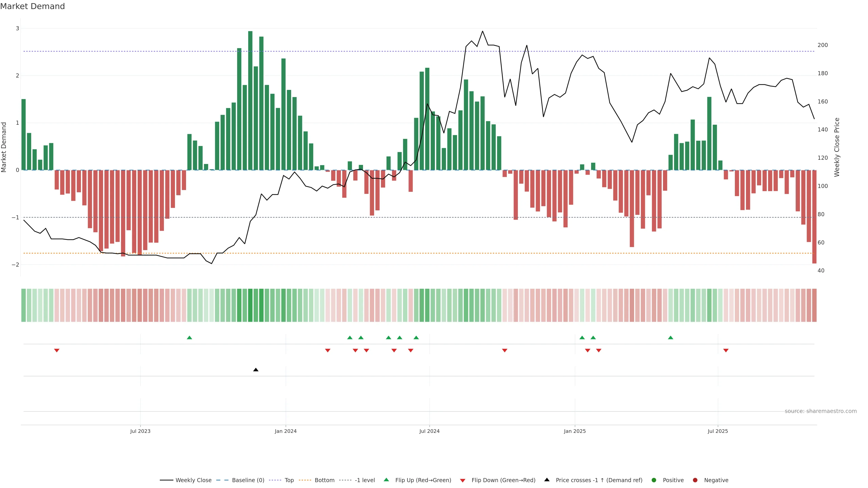Click the Jan 2024 x-axis label
This screenshot has height=488, width=868.
point(286,431)
